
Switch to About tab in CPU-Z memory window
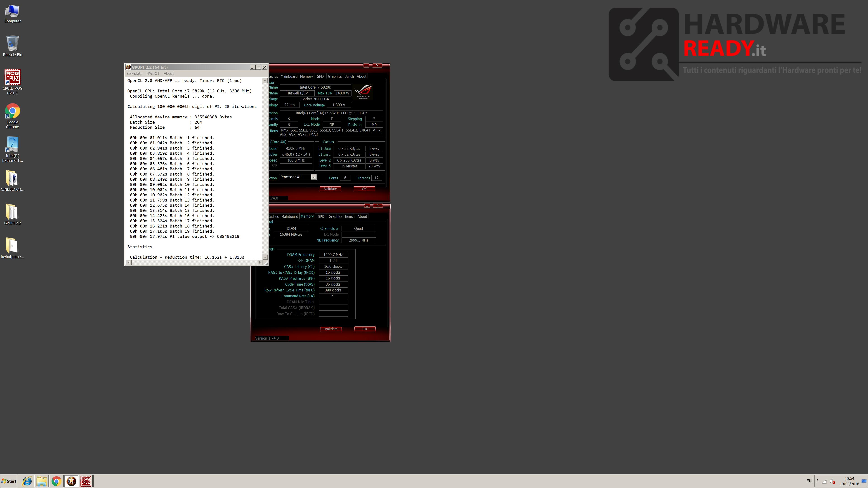pyautogui.click(x=362, y=217)
